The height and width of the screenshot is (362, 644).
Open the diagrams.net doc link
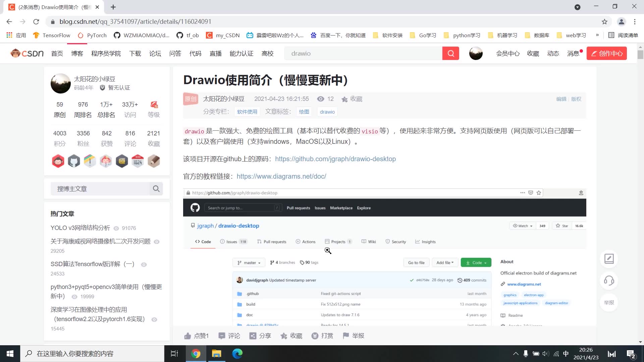click(x=281, y=176)
